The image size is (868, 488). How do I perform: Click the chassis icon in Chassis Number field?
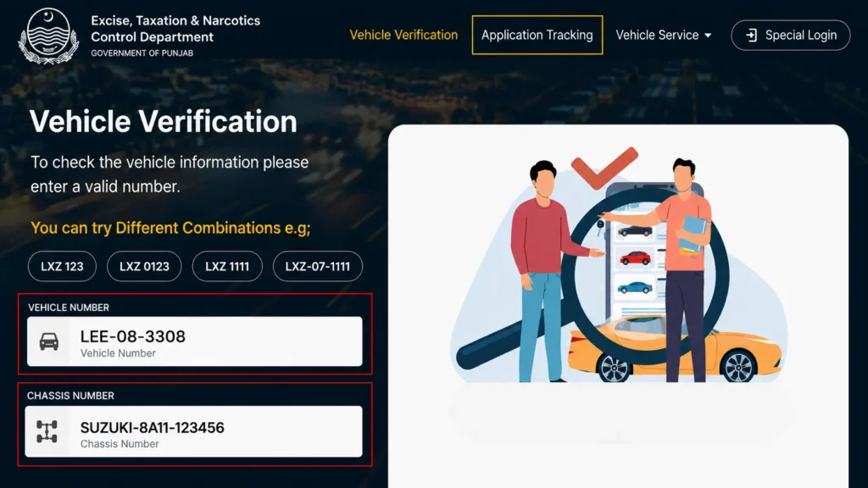click(x=47, y=431)
